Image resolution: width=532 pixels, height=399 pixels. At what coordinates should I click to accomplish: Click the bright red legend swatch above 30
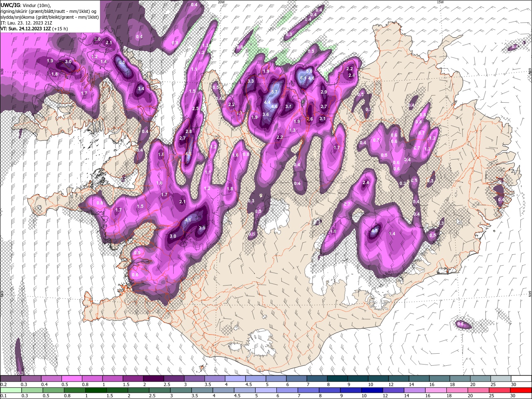[521, 390]
